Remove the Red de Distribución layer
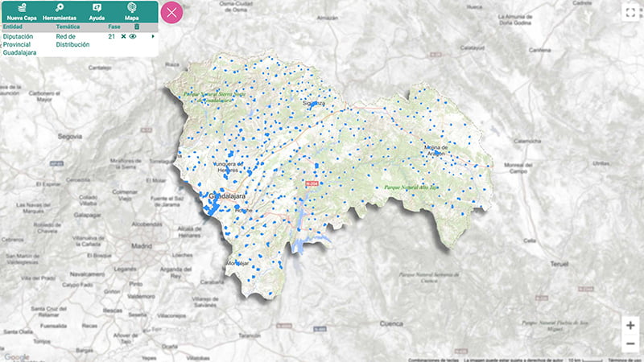 click(x=123, y=37)
